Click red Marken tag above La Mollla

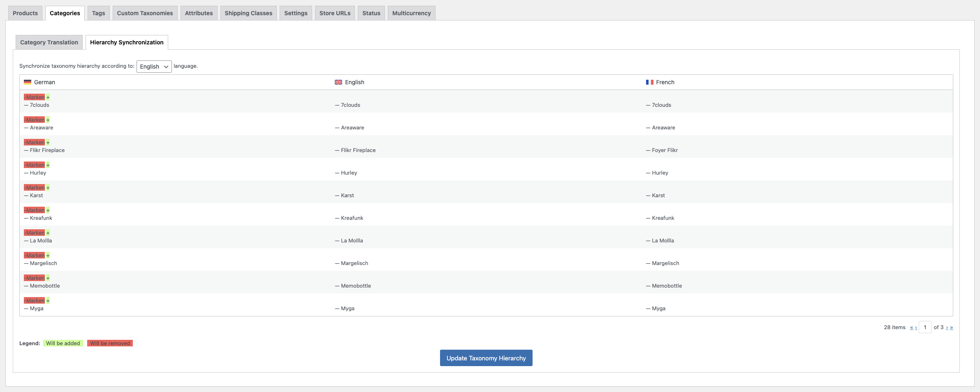coord(35,233)
